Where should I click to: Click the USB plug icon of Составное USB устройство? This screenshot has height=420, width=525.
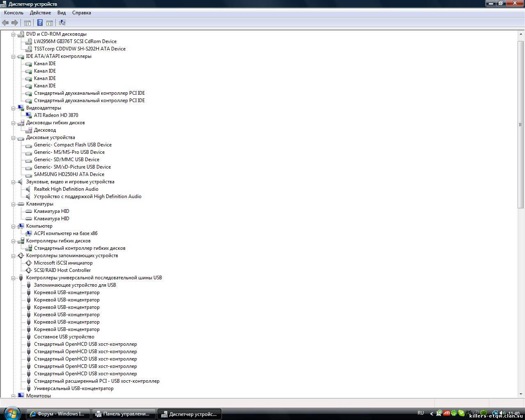point(29,337)
